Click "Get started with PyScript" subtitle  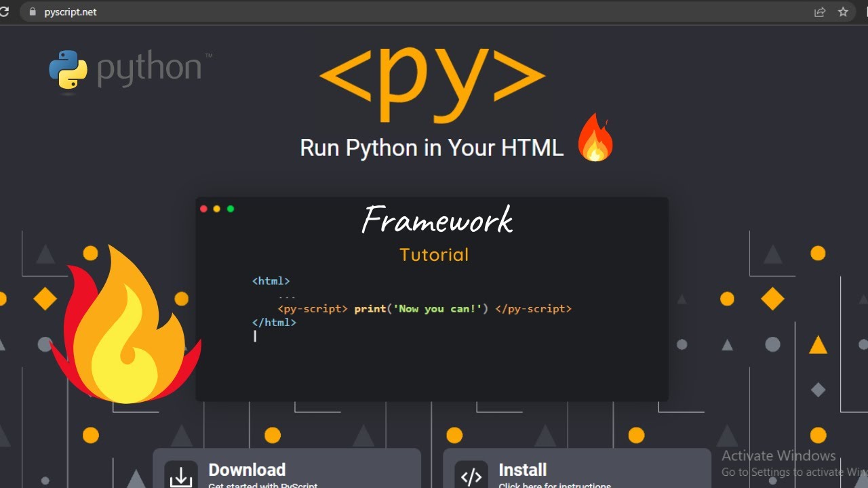(x=262, y=485)
